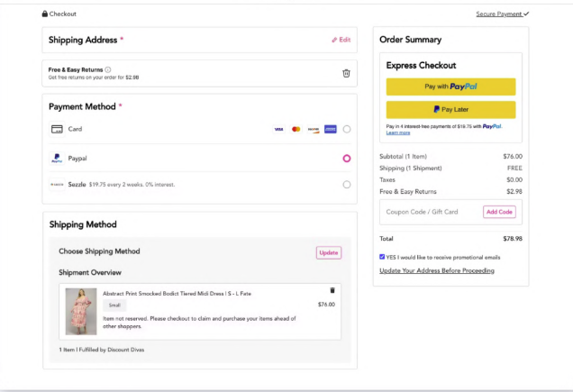Viewport: 573px width, 392px height.
Task: Uncheck the promotional emails checkbox
Action: point(382,257)
